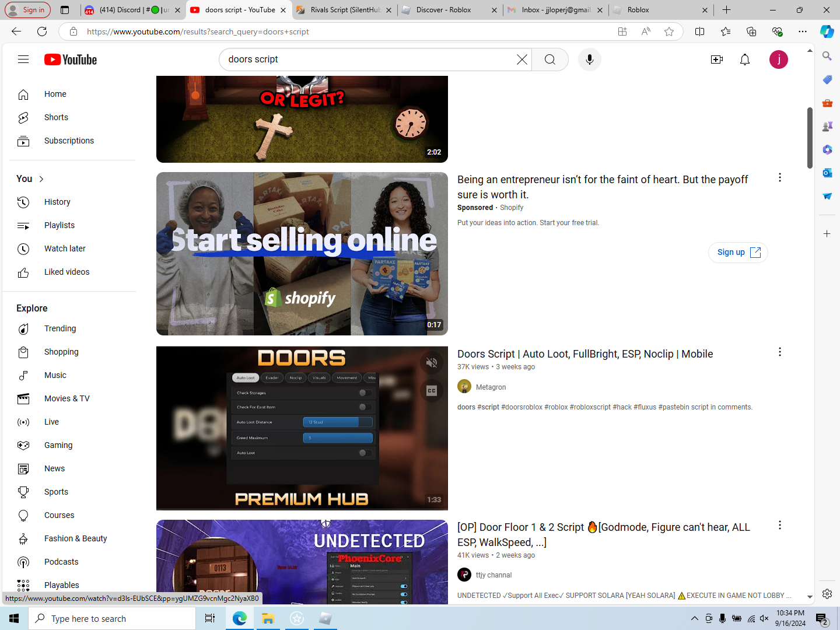Go to the YouTube logo home
The image size is (840, 630).
(71, 60)
